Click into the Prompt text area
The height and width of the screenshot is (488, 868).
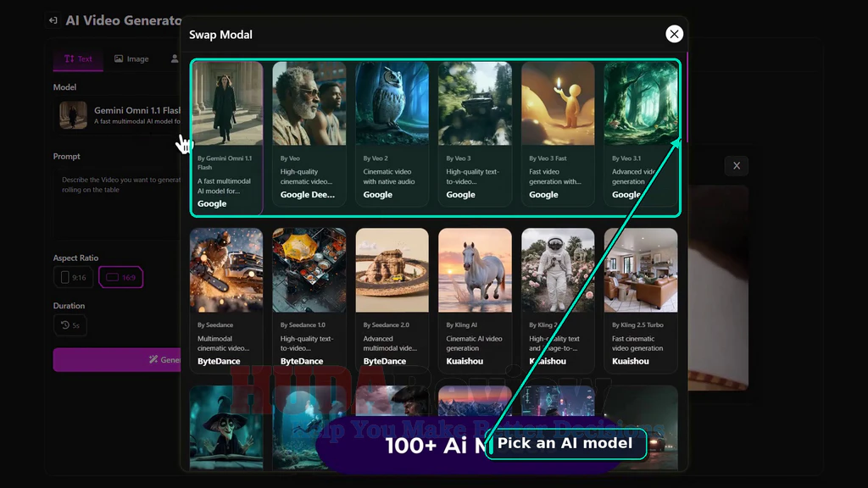(x=117, y=203)
